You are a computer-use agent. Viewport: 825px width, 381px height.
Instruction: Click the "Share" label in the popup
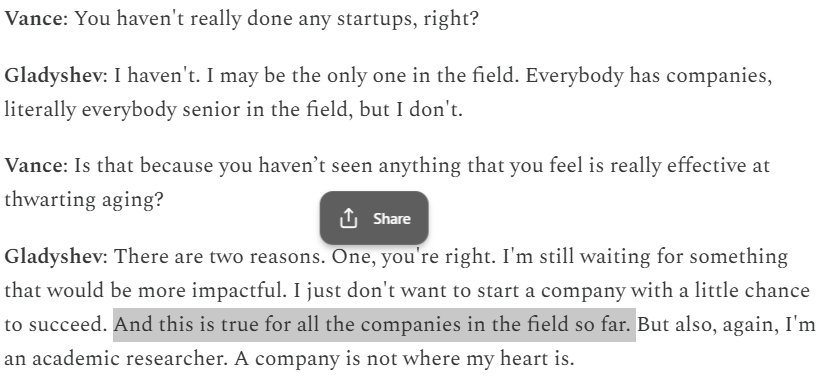(391, 218)
